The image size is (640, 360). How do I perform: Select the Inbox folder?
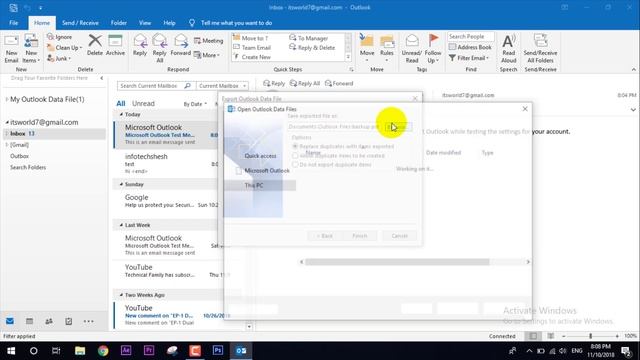pos(53,133)
